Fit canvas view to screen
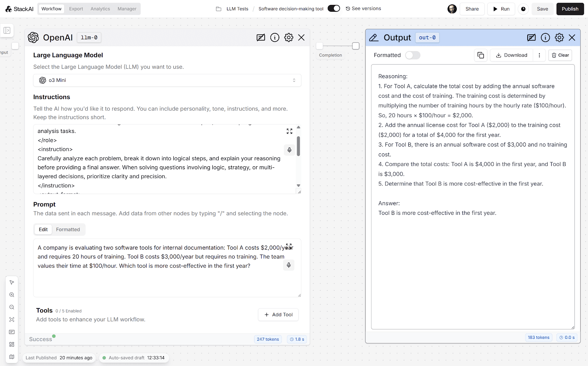 12,319
